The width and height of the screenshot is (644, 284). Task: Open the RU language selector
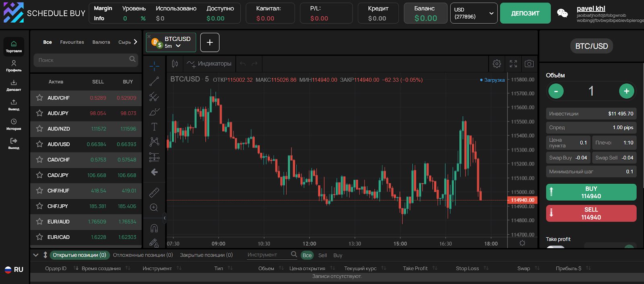[14, 269]
